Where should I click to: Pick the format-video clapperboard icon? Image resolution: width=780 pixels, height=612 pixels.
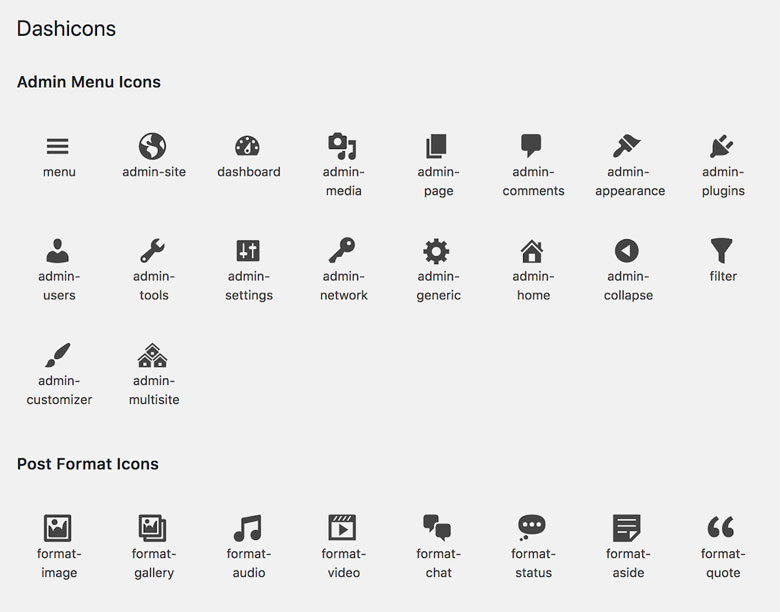[x=343, y=527]
